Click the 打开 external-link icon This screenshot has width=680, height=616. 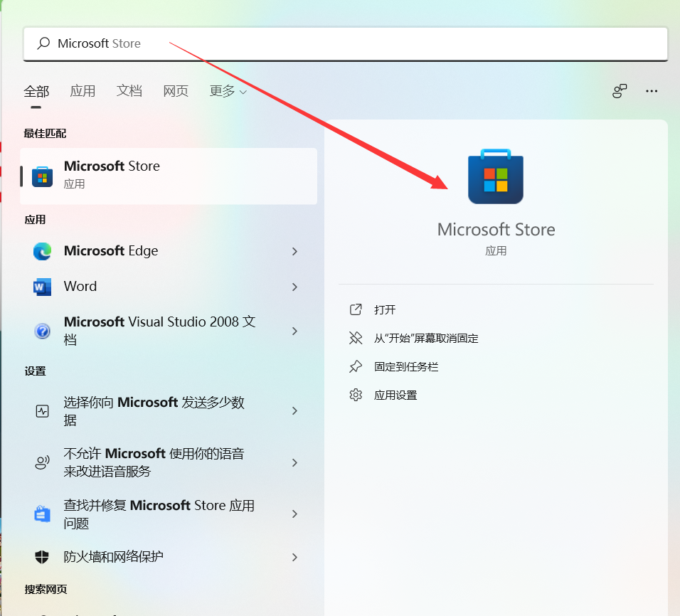click(356, 309)
